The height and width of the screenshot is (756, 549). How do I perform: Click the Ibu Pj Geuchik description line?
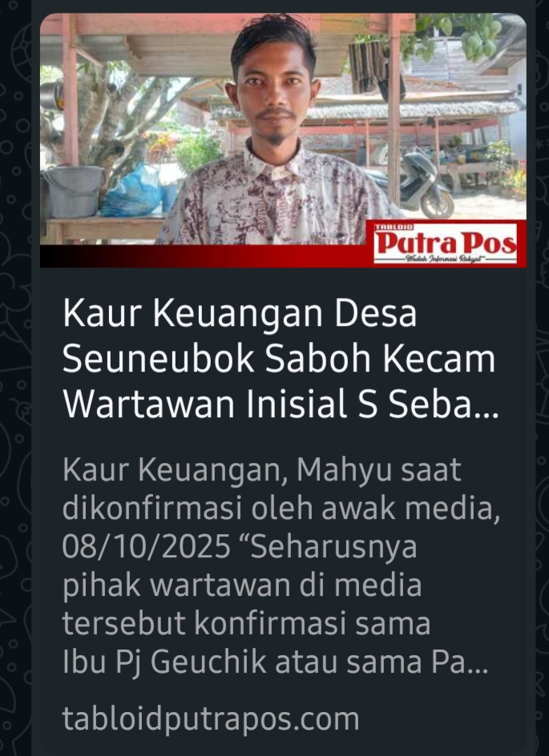tap(275, 662)
